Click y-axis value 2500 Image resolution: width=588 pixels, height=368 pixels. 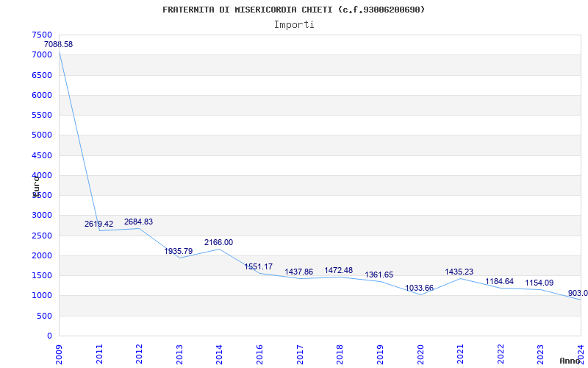pos(42,236)
